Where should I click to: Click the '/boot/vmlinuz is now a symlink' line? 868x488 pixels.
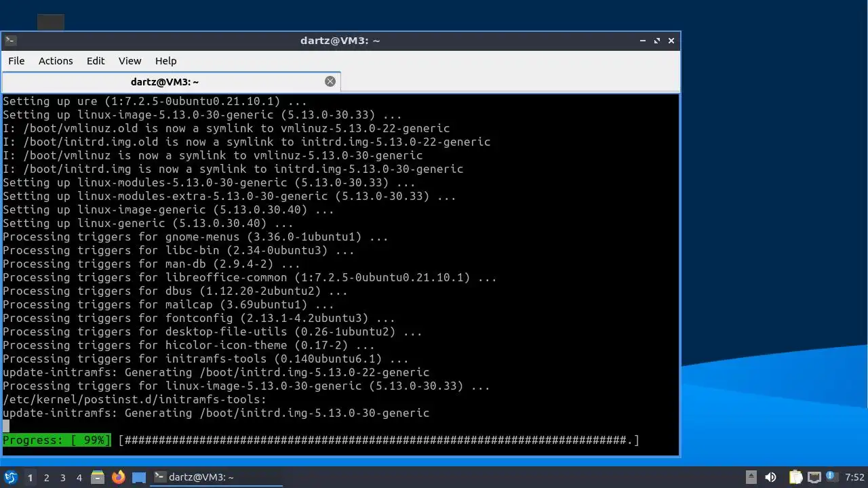[212, 156]
